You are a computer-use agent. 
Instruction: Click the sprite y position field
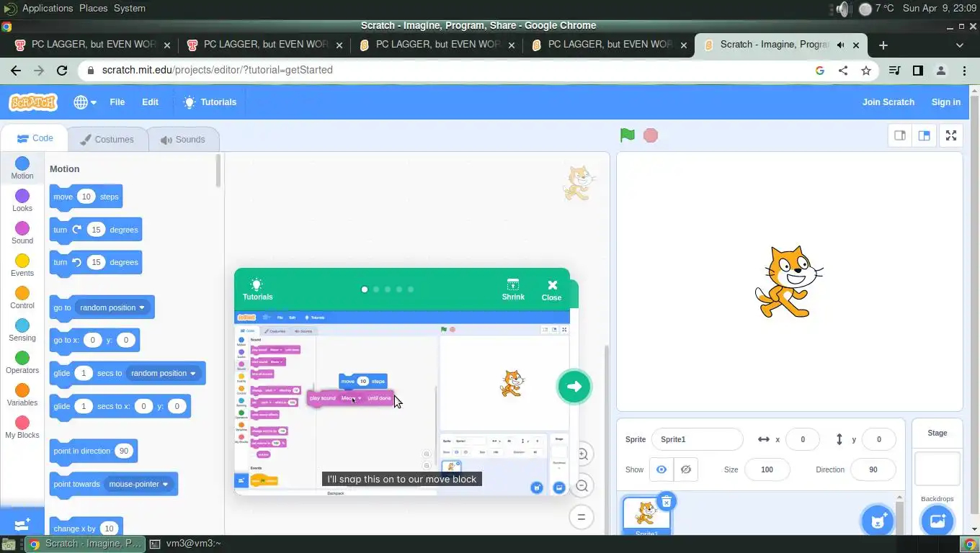878,439
